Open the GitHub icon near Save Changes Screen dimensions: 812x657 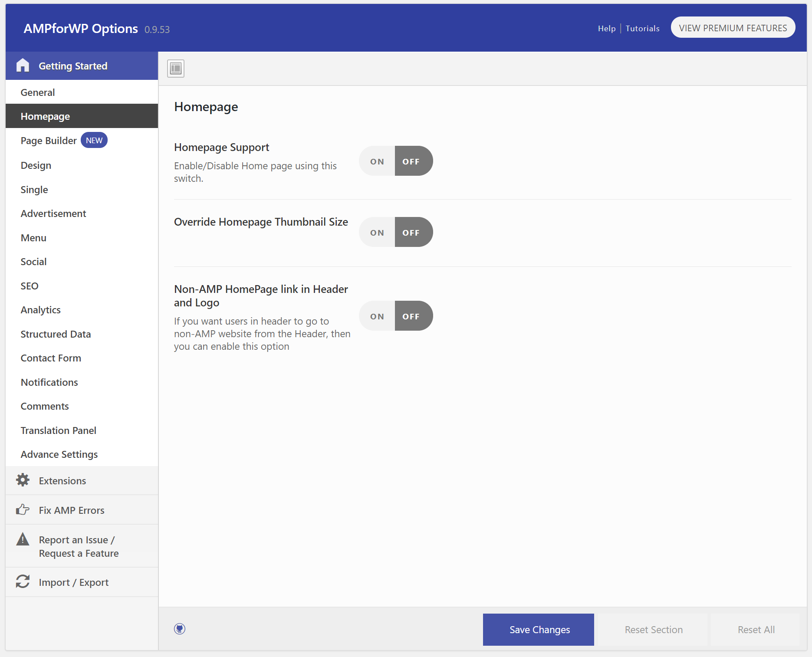click(x=179, y=628)
